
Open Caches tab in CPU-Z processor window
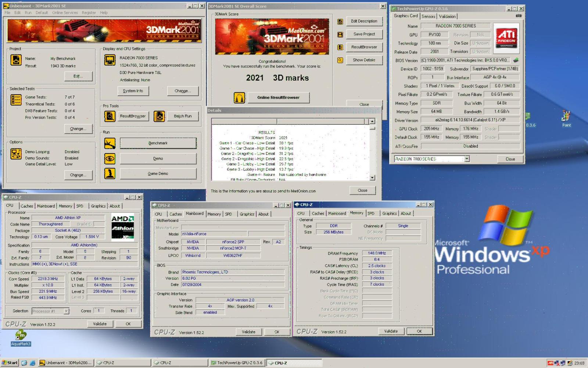pos(27,206)
